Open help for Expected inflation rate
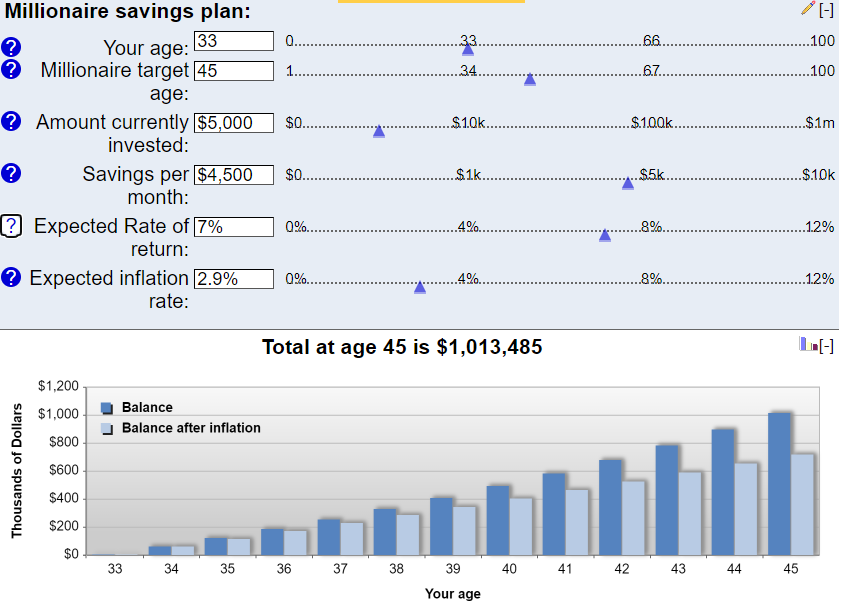 coord(11,278)
